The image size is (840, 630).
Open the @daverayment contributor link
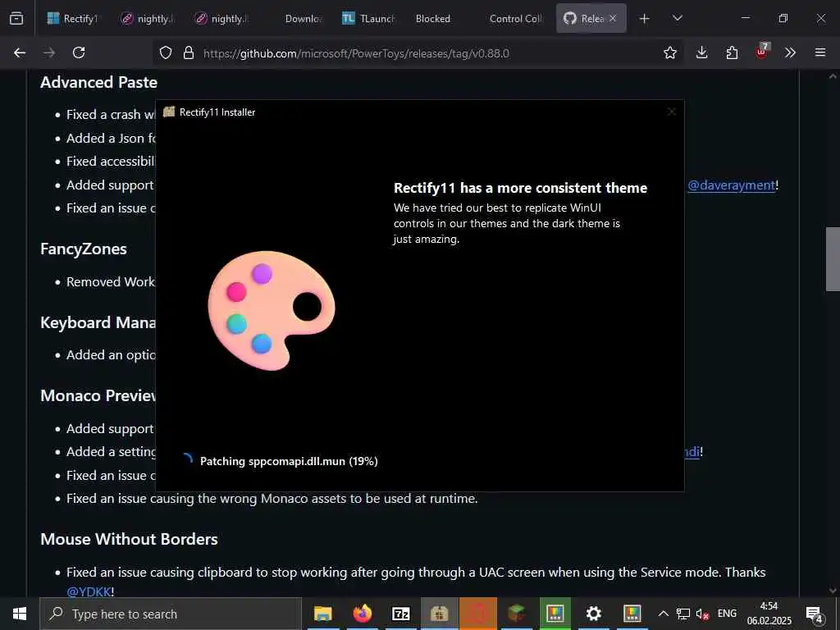point(731,185)
